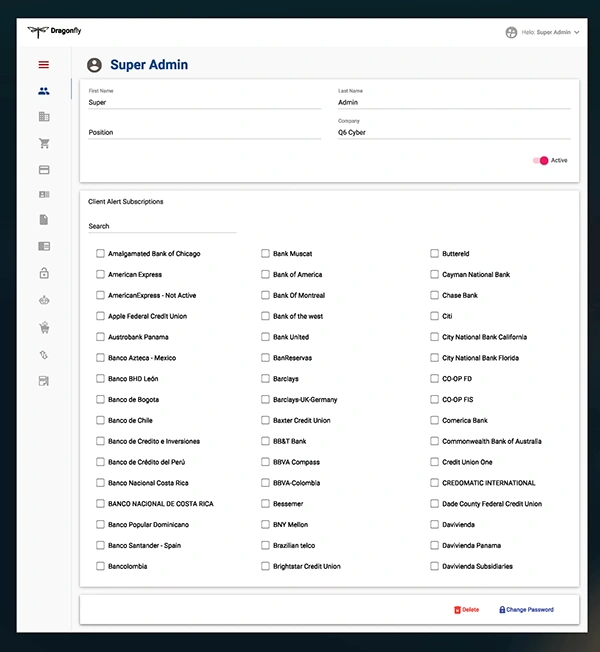Click the Search subscriptions field
This screenshot has height=652, width=600.
162,226
